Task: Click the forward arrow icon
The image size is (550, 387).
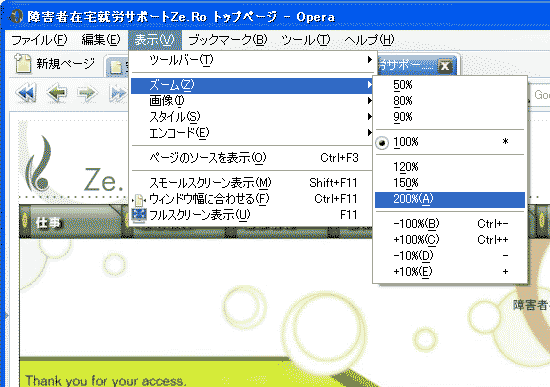Action: (x=87, y=93)
